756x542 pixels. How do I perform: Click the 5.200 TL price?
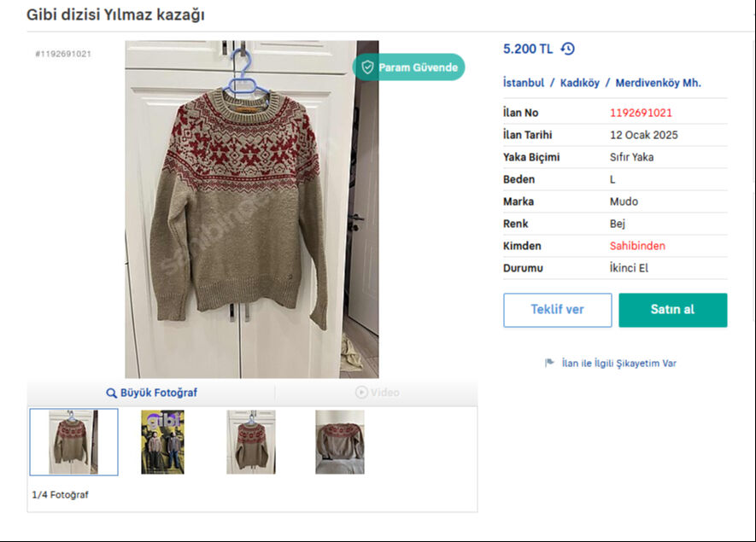pos(528,49)
